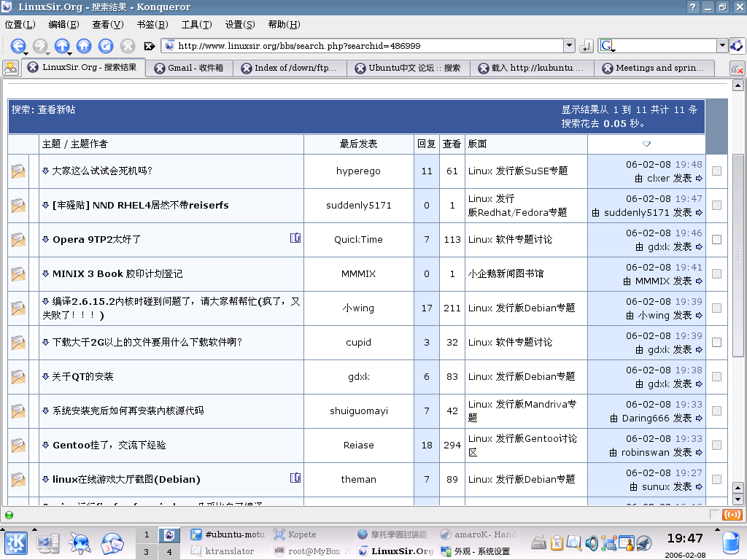Open the 书签(B) menu
Screen dimensions: 747x560
[152, 24]
